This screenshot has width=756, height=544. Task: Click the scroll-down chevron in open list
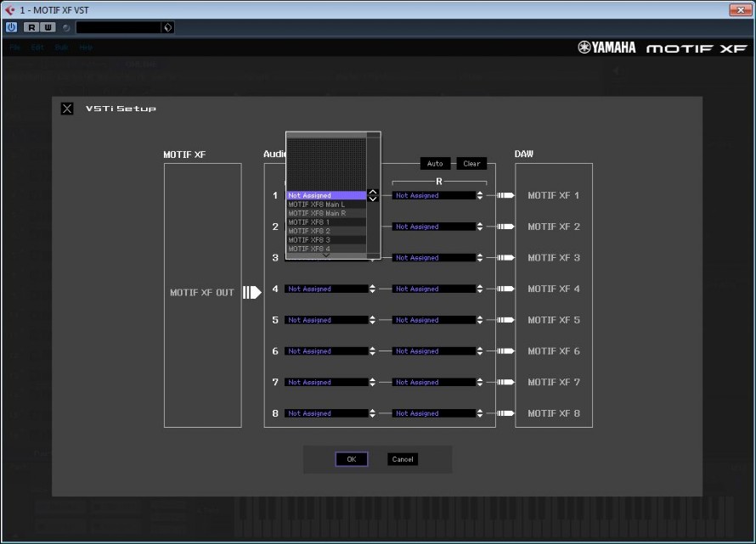(x=326, y=255)
